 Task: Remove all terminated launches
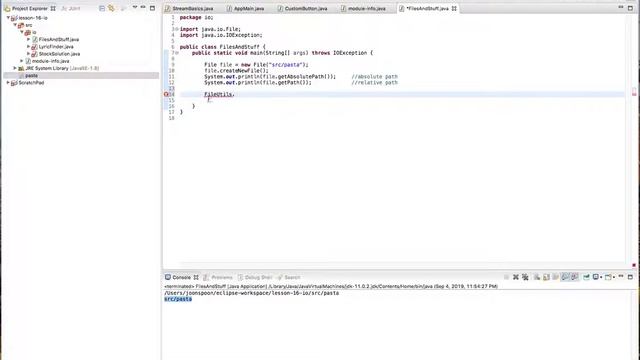(x=525, y=277)
